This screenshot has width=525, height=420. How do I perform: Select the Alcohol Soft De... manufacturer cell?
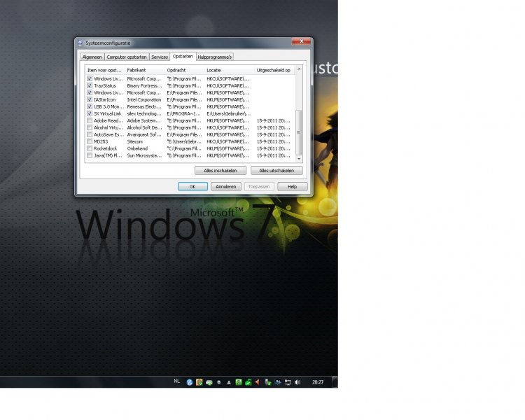(x=144, y=127)
